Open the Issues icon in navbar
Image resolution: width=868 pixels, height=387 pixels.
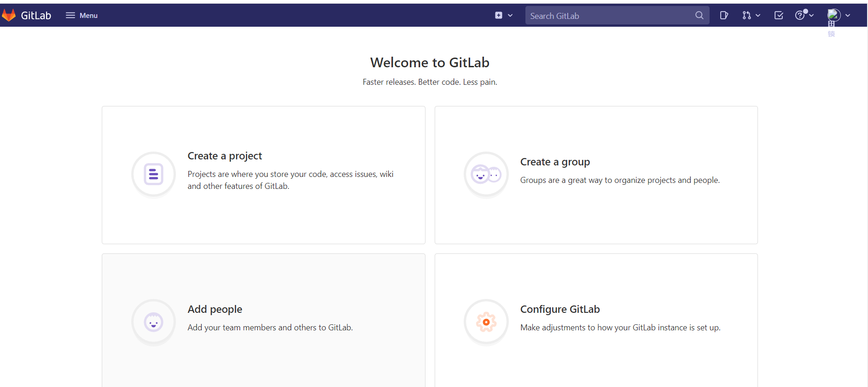[x=724, y=15]
